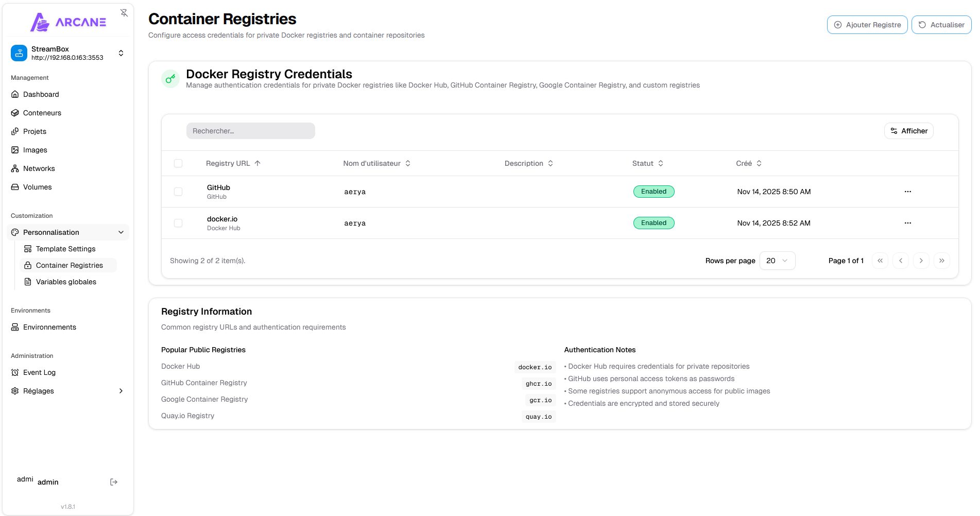This screenshot has height=516, width=980.
Task: Click the Container Registries lock icon
Action: (28, 265)
